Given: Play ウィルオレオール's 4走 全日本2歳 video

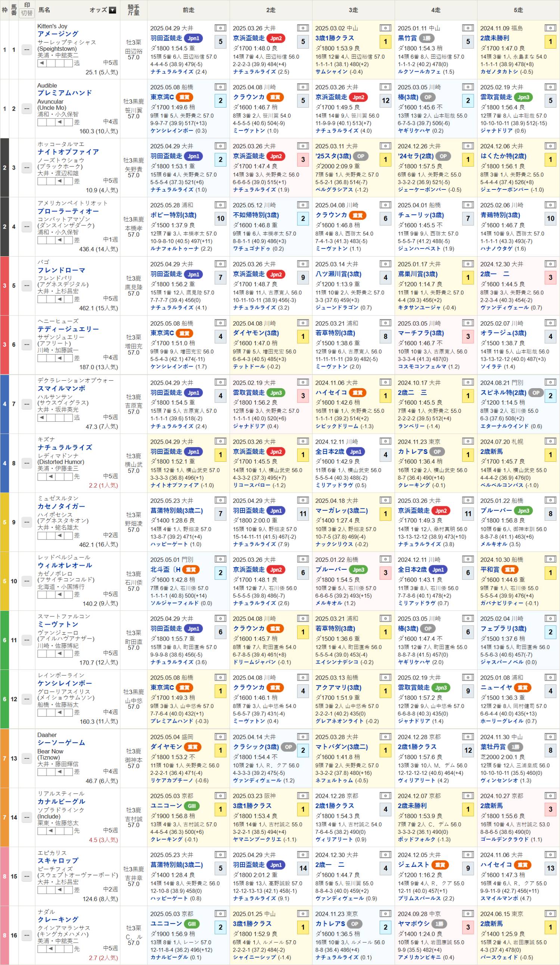Looking at the screenshot, I should pos(468,560).
